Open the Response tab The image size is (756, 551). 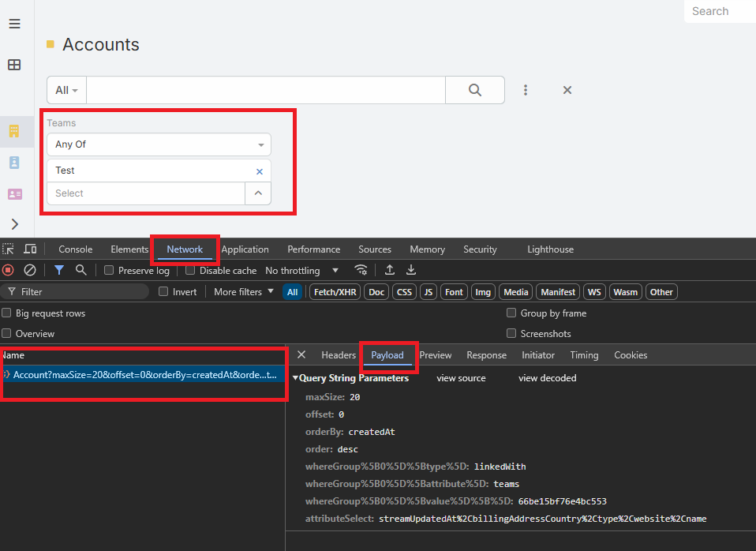[x=486, y=355]
